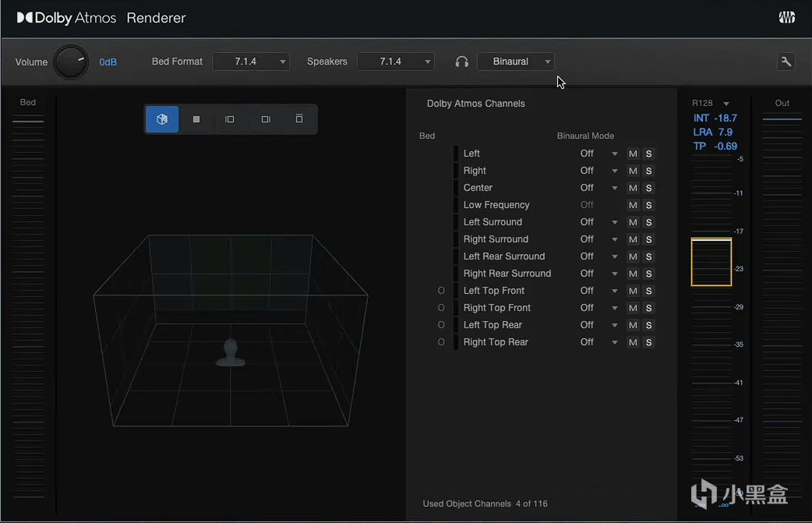Solo the Right Surround channel
The width and height of the screenshot is (812, 523).
[648, 239]
